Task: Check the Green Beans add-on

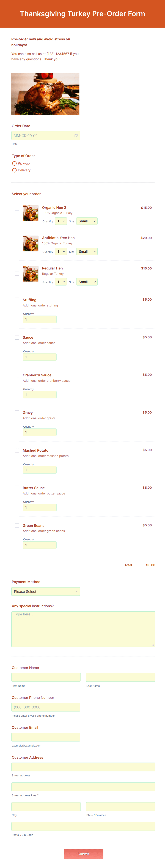Action: (x=17, y=525)
